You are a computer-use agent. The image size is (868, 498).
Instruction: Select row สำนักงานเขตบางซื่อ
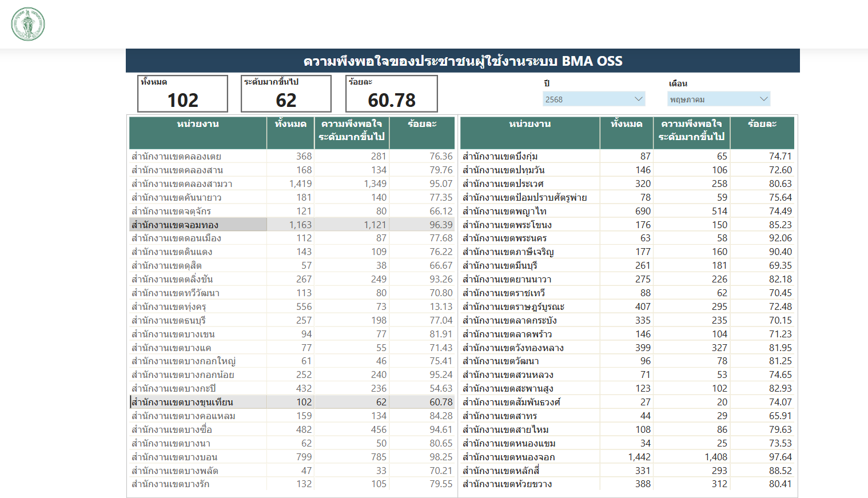tap(292, 429)
